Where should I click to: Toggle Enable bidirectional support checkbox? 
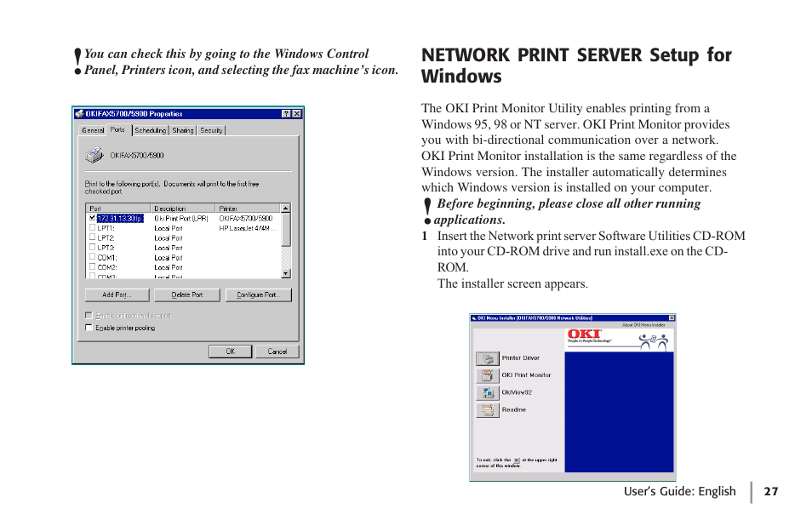tap(89, 315)
